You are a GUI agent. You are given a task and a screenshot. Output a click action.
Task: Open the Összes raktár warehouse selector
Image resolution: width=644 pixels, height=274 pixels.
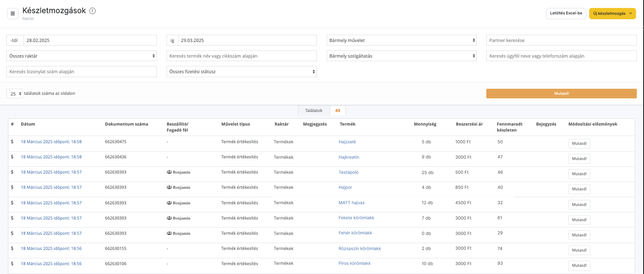(82, 56)
